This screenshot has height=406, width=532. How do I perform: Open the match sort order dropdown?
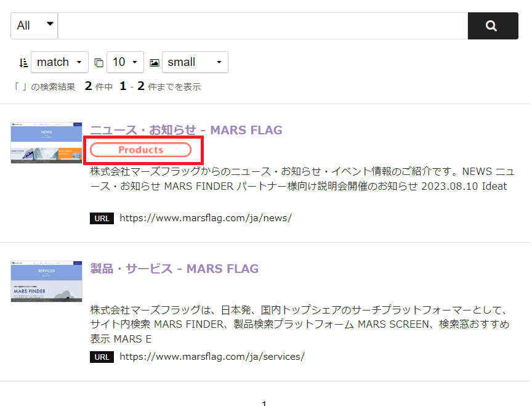59,62
